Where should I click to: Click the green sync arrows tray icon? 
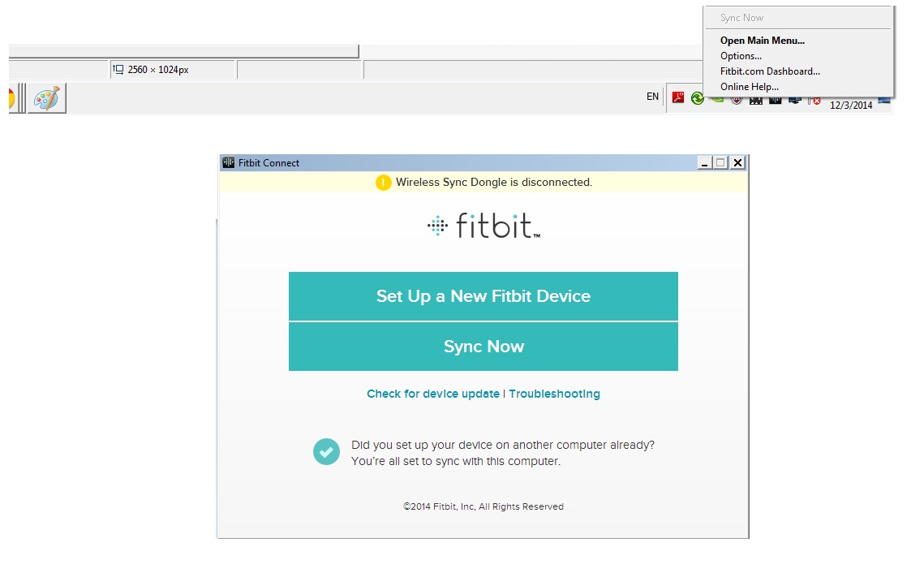coord(697,99)
